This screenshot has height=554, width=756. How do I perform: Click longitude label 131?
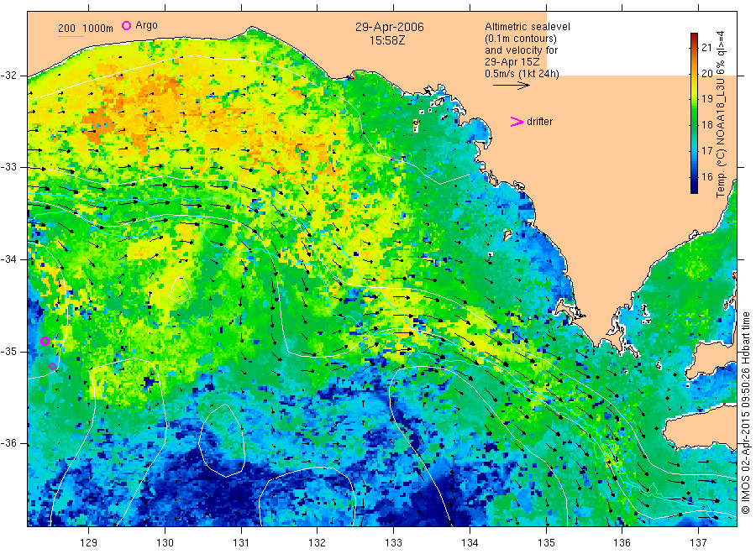pos(241,543)
